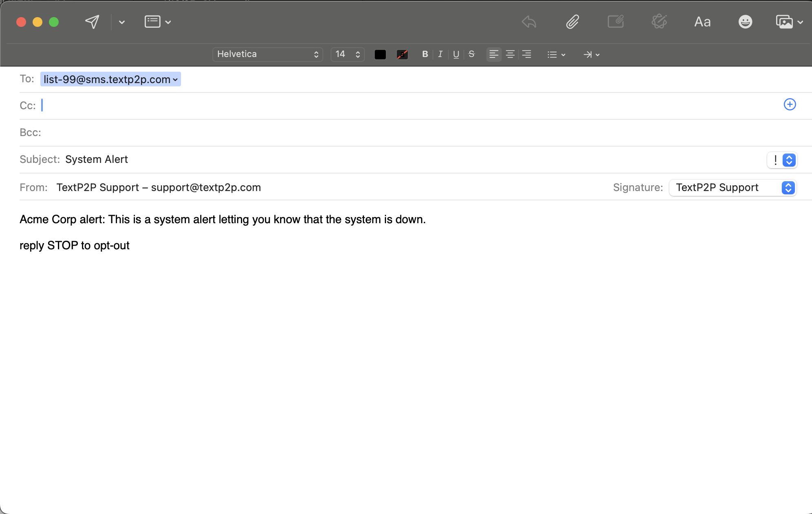The width and height of the screenshot is (812, 514).
Task: Toggle underline formatting
Action: coord(456,55)
